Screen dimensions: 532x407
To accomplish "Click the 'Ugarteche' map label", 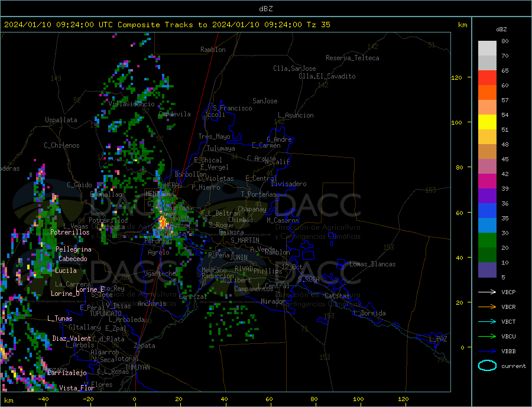I will [160, 273].
